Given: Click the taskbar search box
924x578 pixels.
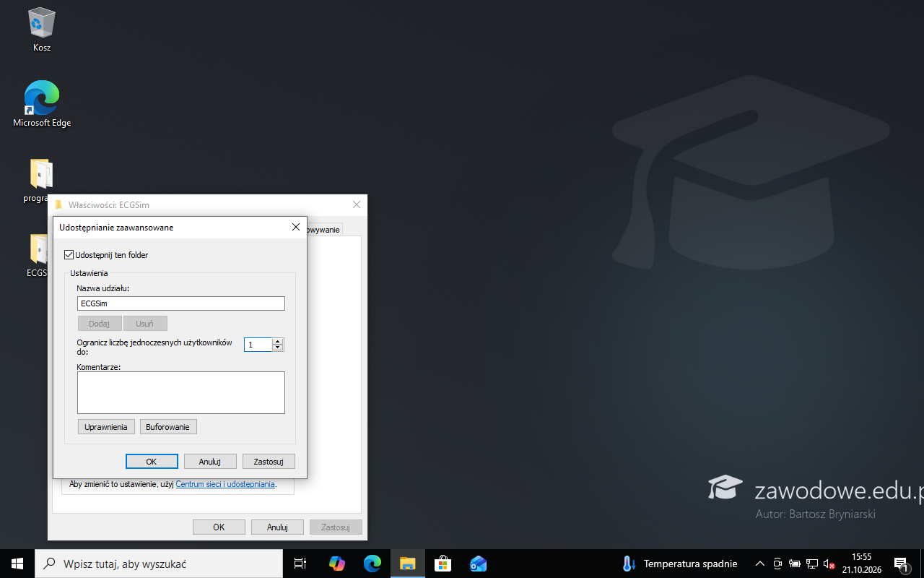Looking at the screenshot, I should pyautogui.click(x=159, y=564).
